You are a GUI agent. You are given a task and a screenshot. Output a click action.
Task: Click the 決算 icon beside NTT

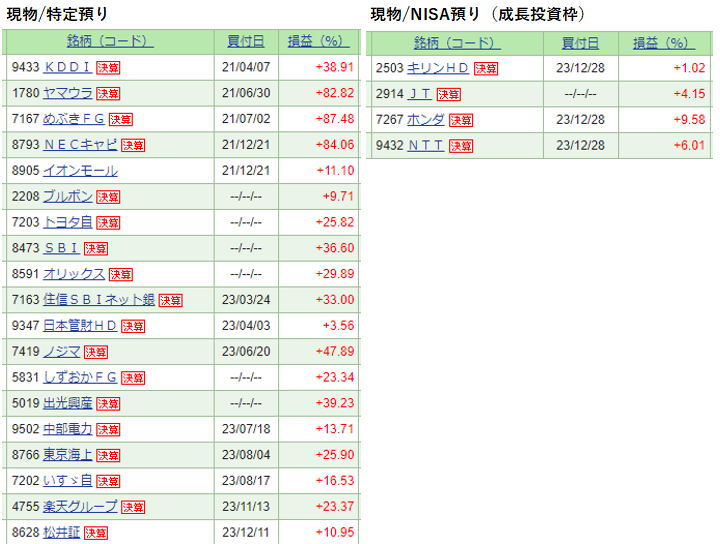click(x=461, y=146)
